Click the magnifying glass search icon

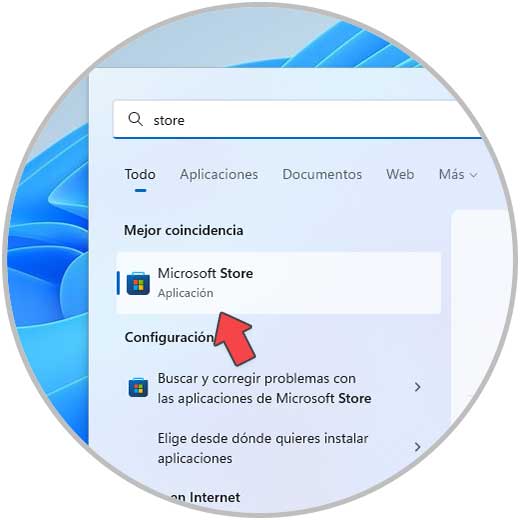pos(135,119)
